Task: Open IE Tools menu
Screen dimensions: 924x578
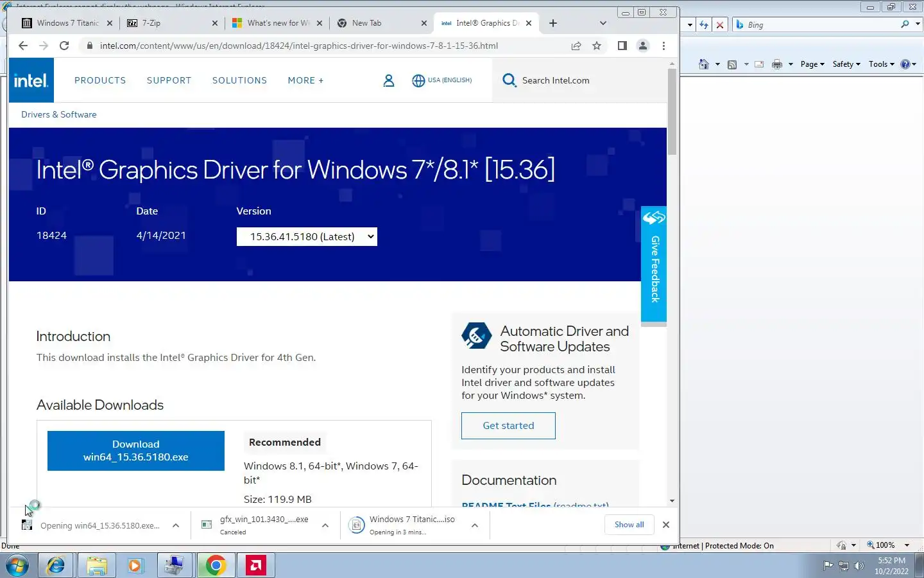Action: coord(882,64)
